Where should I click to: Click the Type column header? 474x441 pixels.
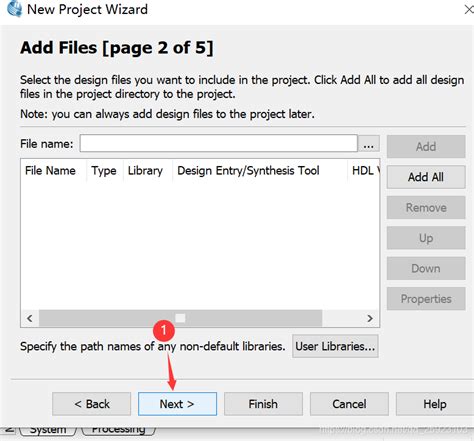point(104,171)
